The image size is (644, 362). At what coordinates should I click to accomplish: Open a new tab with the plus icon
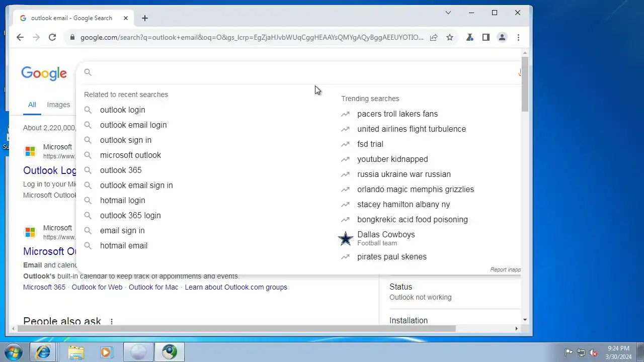pyautogui.click(x=145, y=18)
